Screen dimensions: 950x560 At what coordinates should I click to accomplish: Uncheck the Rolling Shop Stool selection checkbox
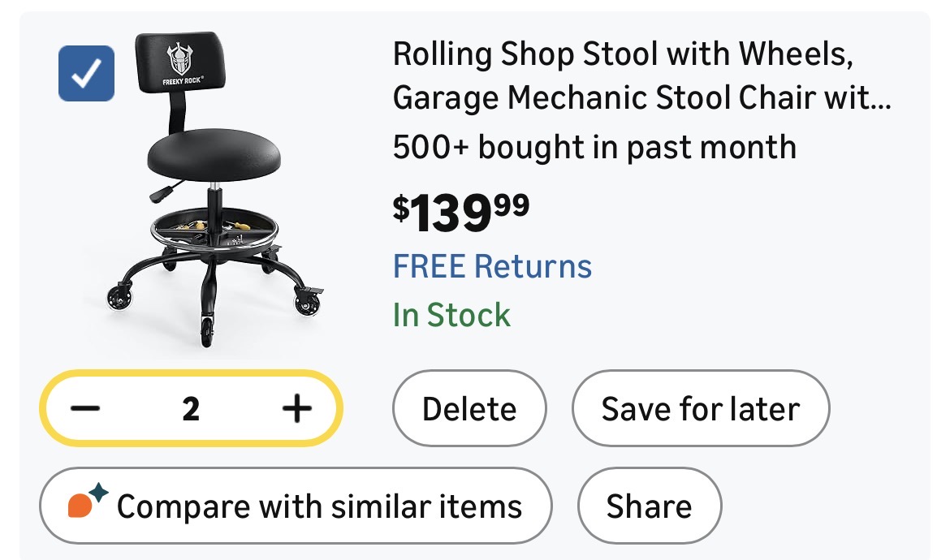87,74
